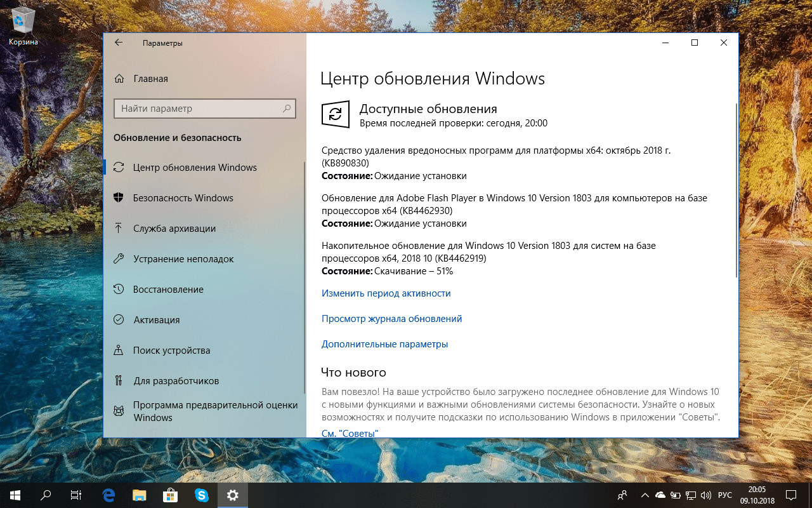Click the back arrow in Параметры

(x=119, y=43)
